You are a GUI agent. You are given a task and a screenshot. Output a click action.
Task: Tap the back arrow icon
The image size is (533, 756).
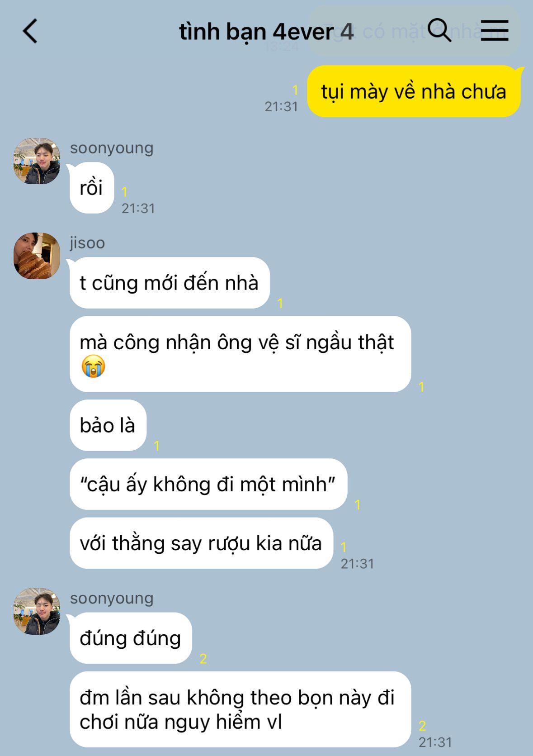coord(30,32)
